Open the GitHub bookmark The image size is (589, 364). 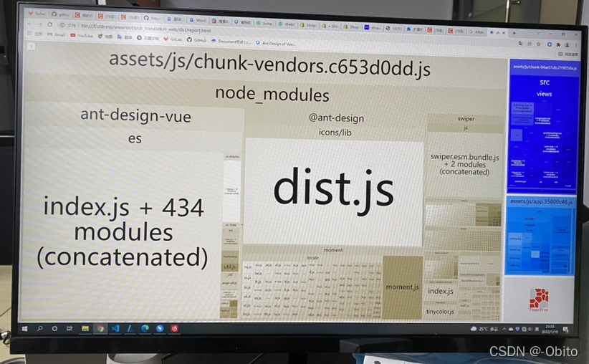point(197,40)
